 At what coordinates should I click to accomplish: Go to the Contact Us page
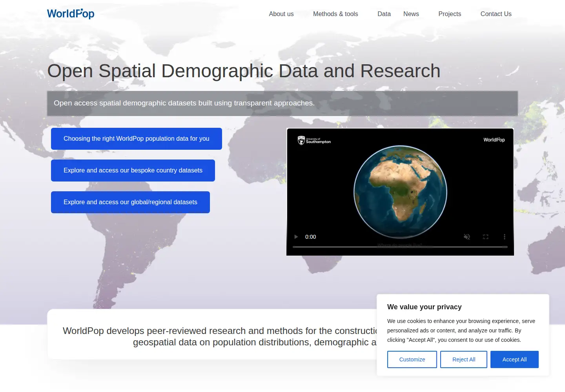496,14
